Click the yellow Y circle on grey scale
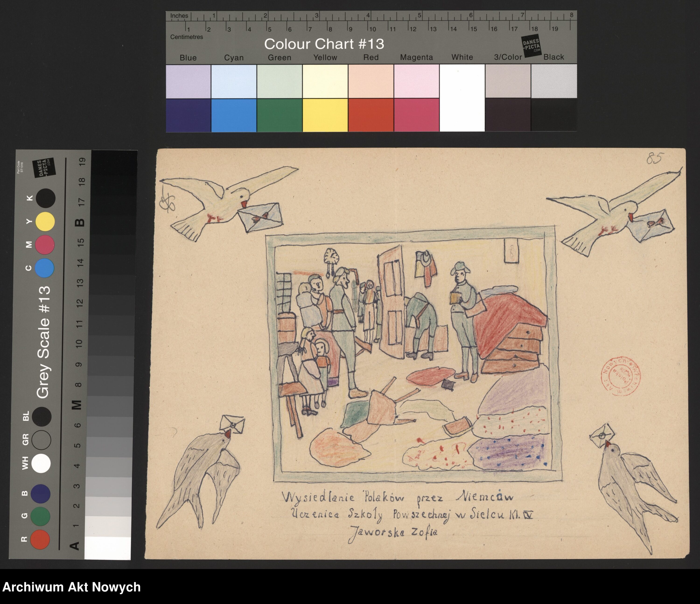 [x=45, y=222]
